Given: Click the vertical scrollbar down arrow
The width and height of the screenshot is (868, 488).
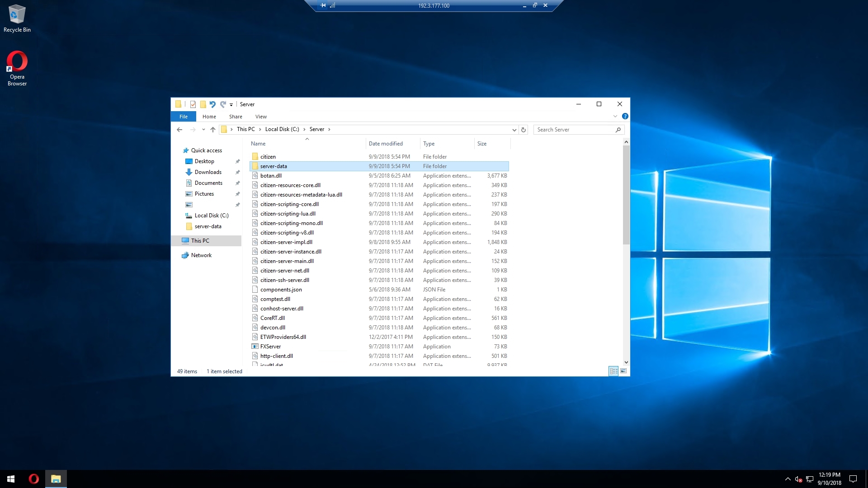Looking at the screenshot, I should click(626, 362).
